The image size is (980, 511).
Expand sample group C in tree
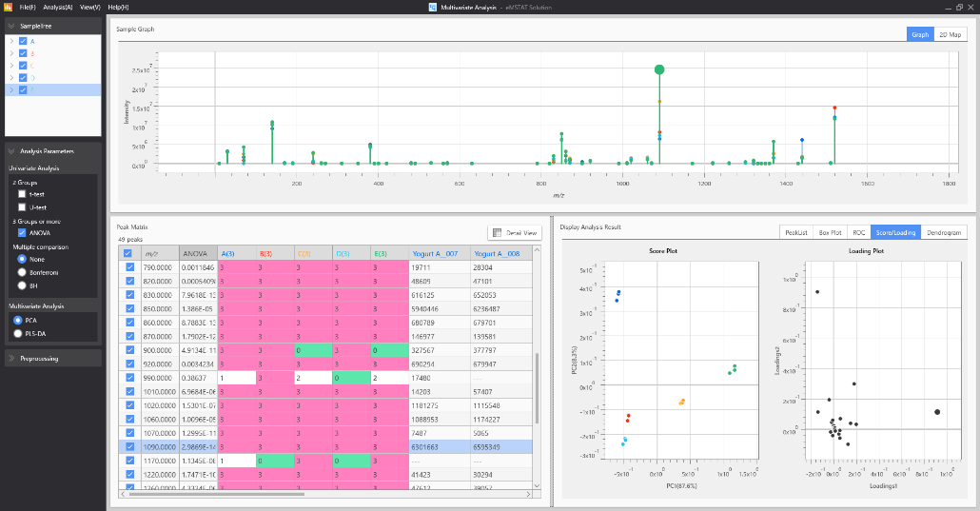[11, 66]
